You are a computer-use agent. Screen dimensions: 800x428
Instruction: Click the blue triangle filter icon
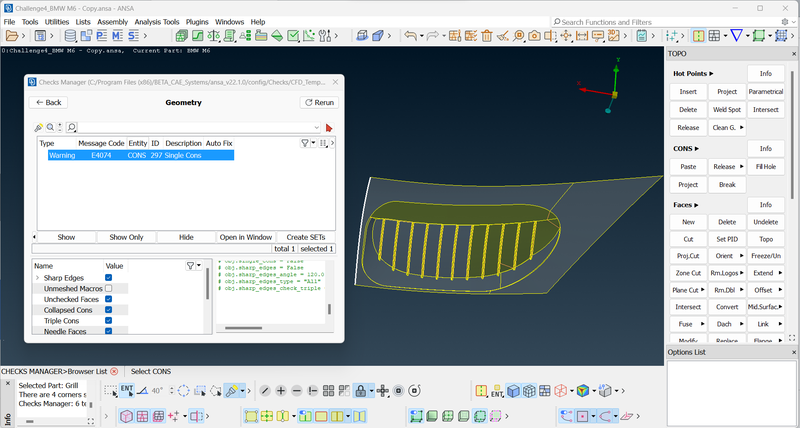click(736, 36)
